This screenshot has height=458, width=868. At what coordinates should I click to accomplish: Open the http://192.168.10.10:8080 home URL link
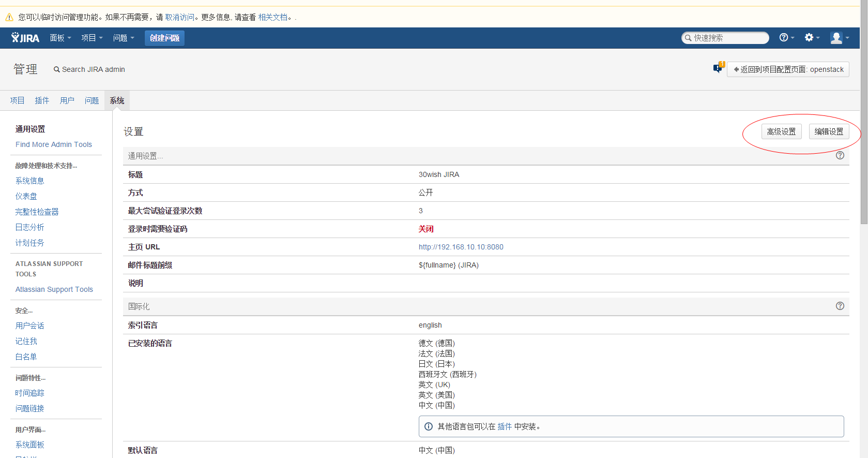(461, 247)
